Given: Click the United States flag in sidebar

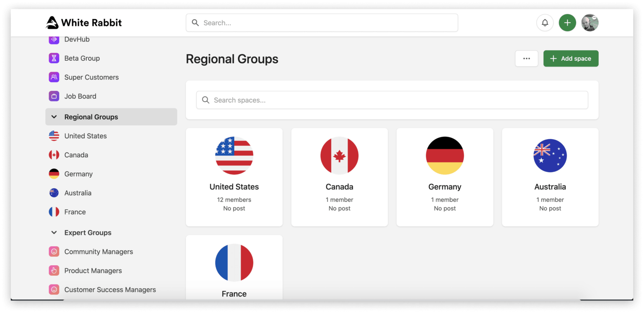Looking at the screenshot, I should point(54,136).
